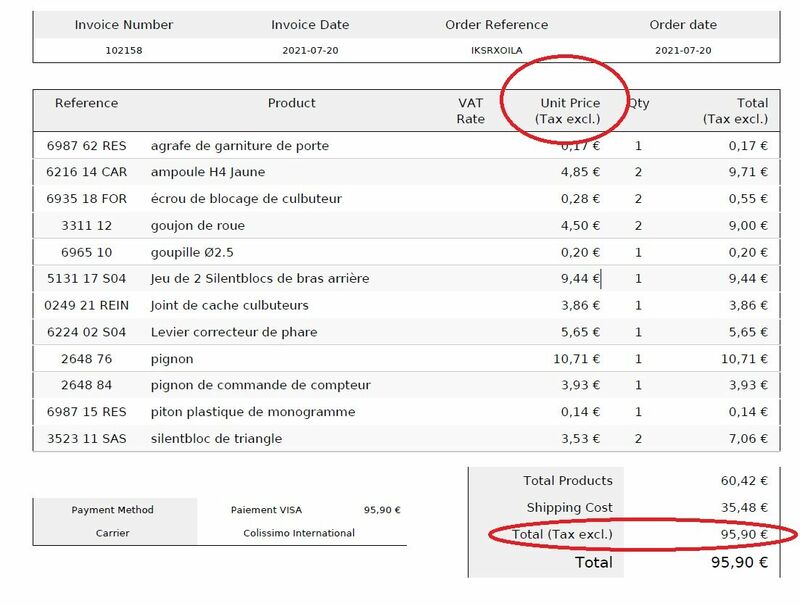Select the order date value under Order date
800x606 pixels.
(x=683, y=50)
